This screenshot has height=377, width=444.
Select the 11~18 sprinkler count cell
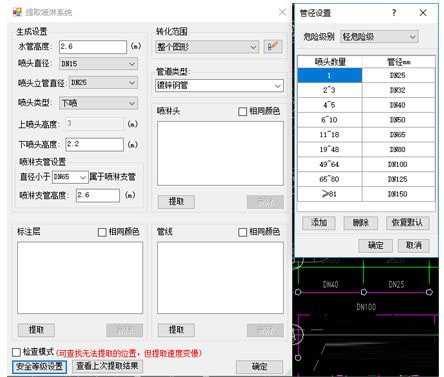click(x=330, y=135)
